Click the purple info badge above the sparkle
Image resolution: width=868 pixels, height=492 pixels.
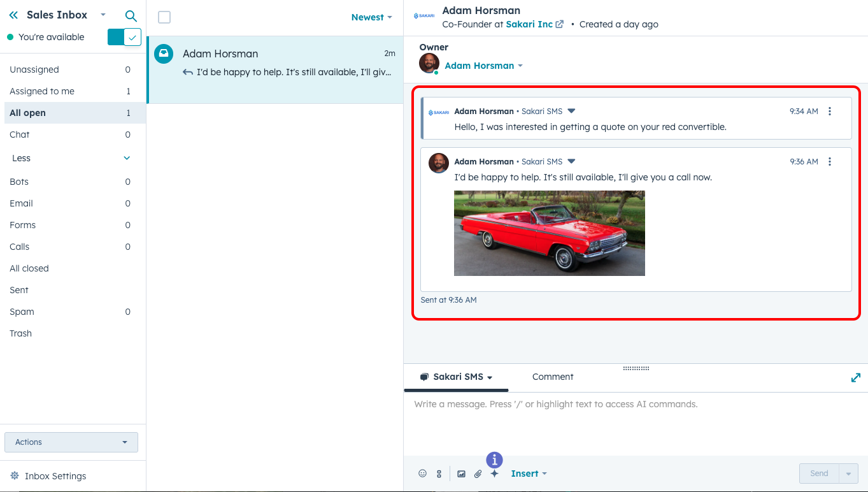(x=494, y=459)
